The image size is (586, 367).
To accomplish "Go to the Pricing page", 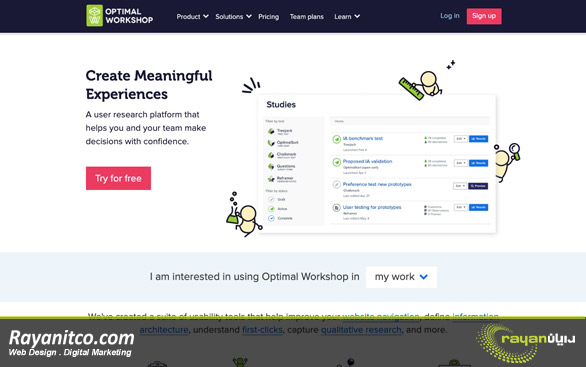I will [x=268, y=16].
